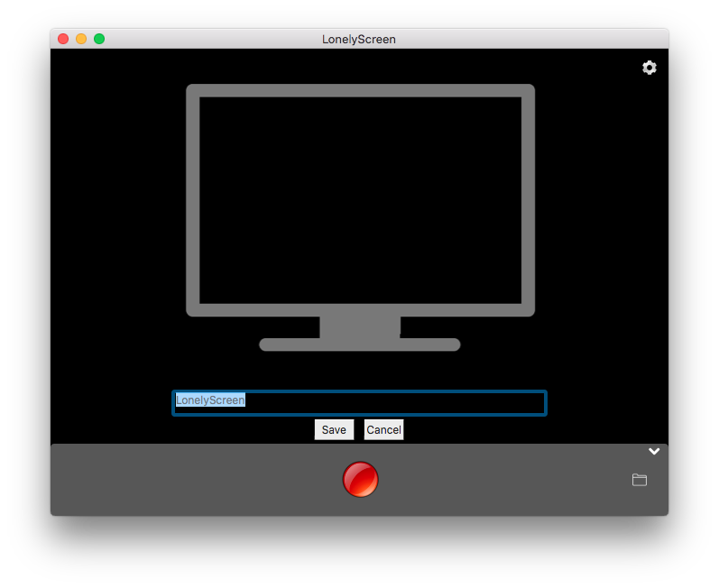
Task: Click the monitor display graphic
Action: tap(360, 217)
